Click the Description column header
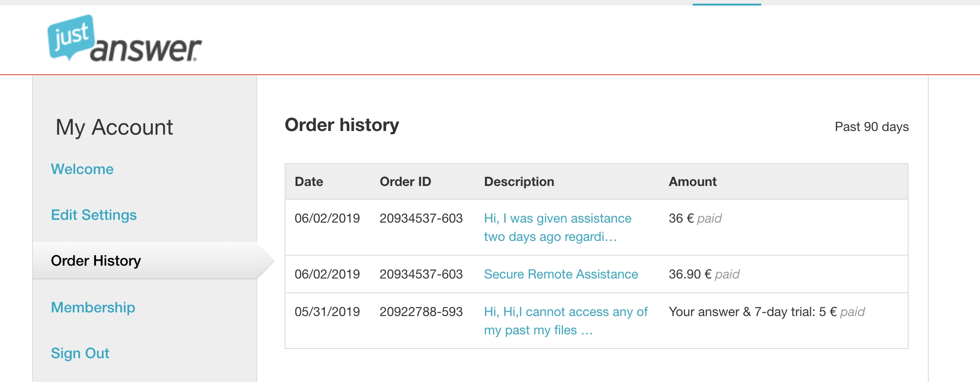 pyautogui.click(x=519, y=181)
